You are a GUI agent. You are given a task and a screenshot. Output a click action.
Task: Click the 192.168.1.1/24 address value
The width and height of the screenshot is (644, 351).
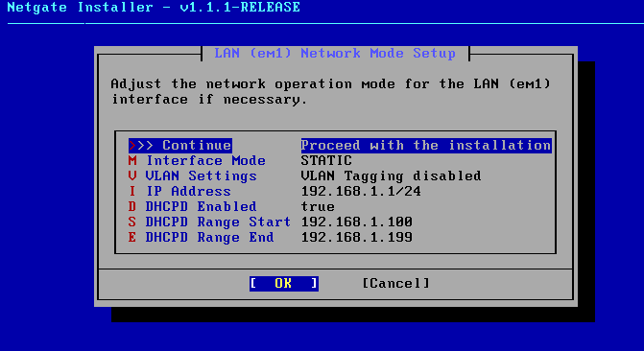point(361,191)
